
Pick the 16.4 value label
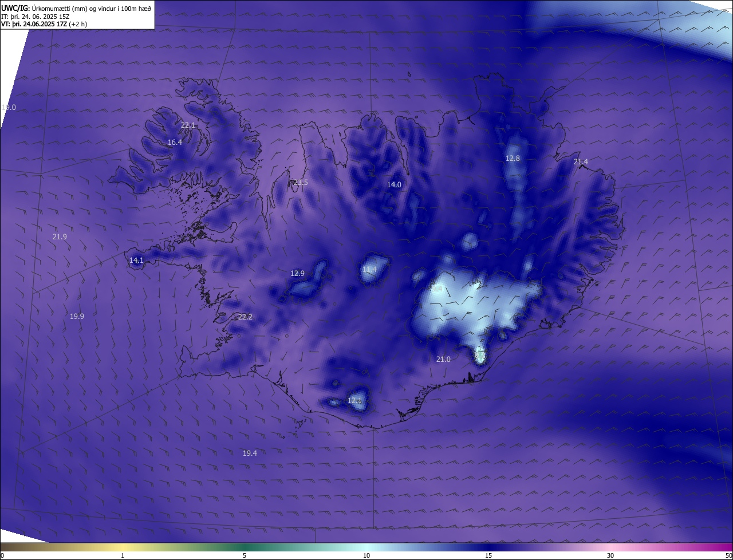tap(175, 143)
